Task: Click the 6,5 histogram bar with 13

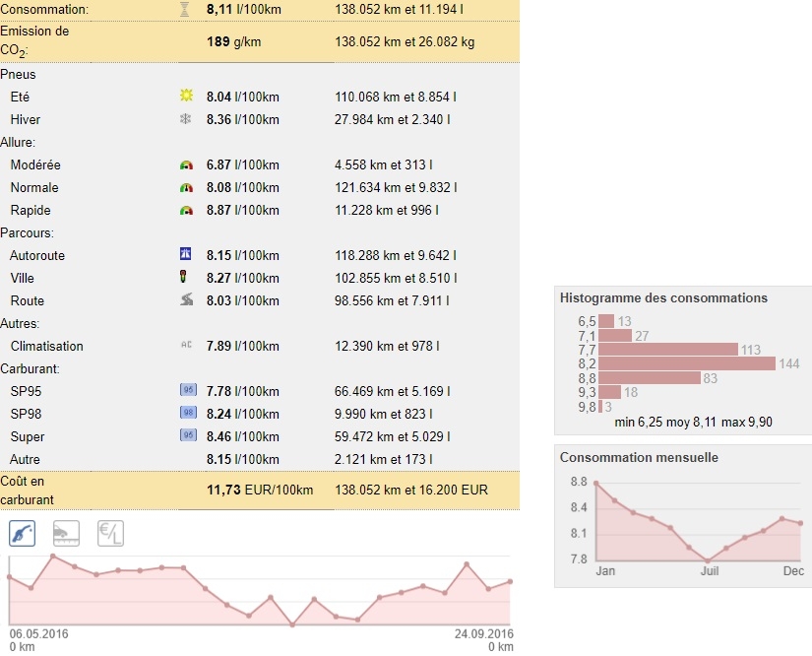Action: (x=606, y=321)
